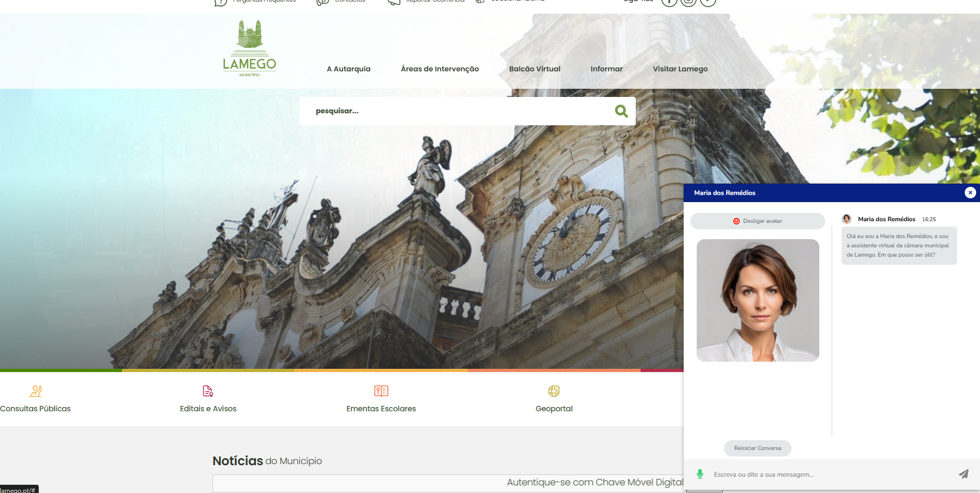Focus the pesquisar search field
Image resolution: width=980 pixels, height=493 pixels.
pyautogui.click(x=458, y=111)
